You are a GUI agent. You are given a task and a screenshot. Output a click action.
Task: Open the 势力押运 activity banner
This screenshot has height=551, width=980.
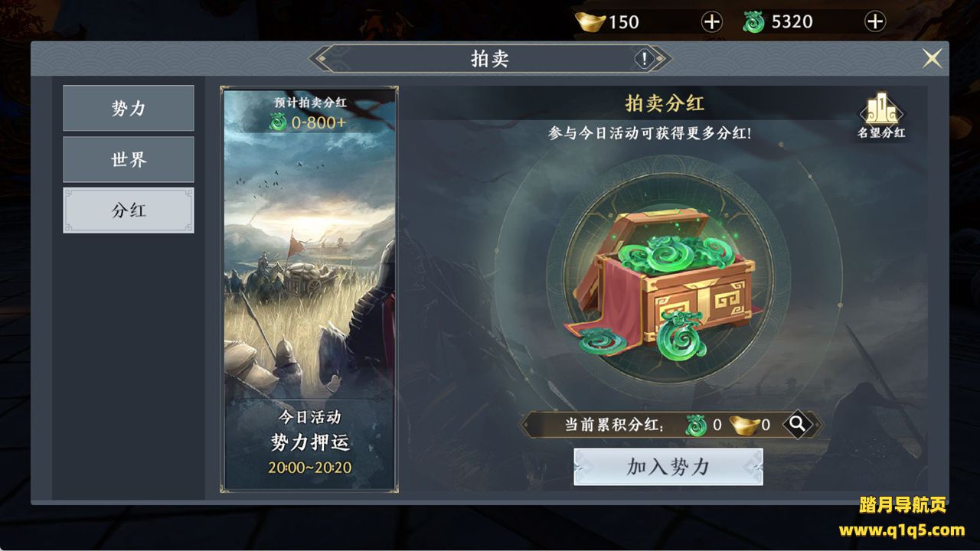click(x=309, y=289)
